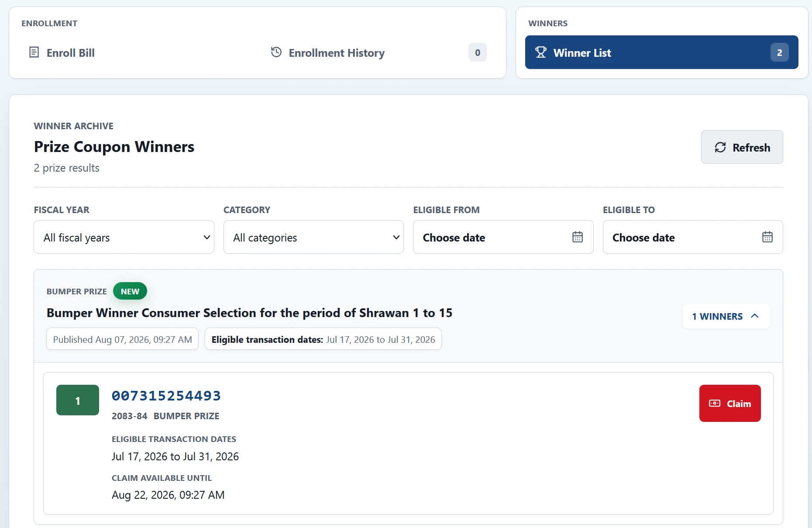
Task: Click the Winner List count badge 2
Action: point(780,52)
